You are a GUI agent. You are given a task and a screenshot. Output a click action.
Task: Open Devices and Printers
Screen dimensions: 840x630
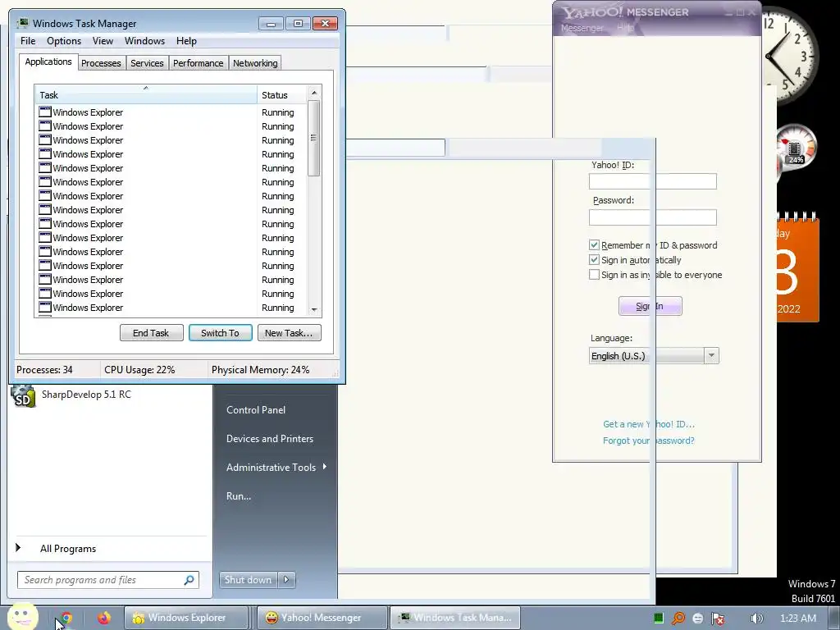click(269, 439)
